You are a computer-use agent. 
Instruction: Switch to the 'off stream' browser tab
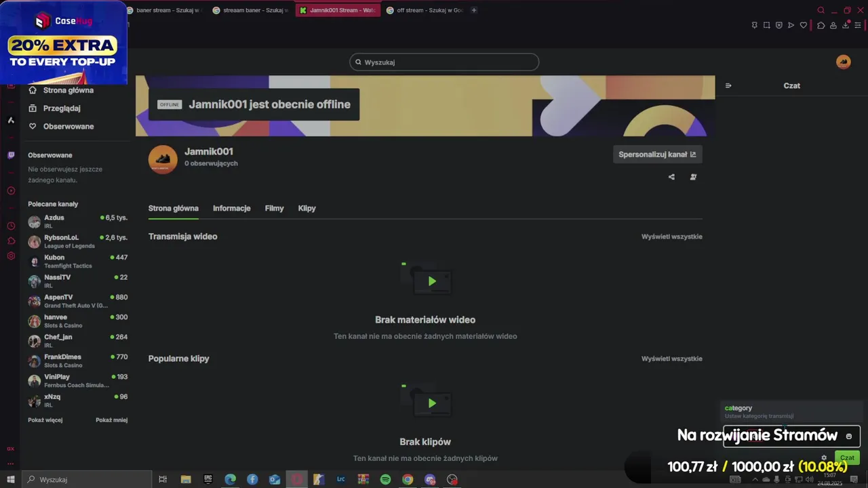425,10
